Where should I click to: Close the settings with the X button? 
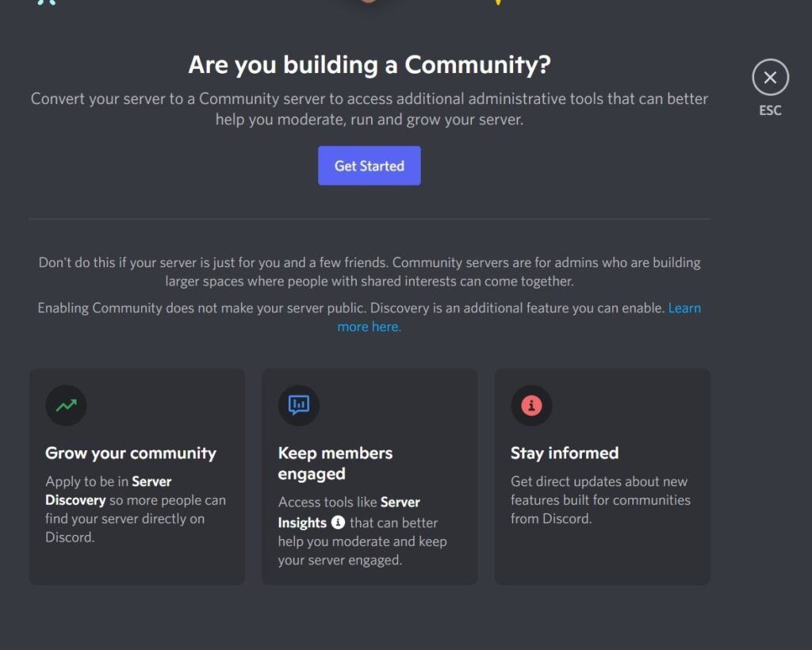(x=770, y=77)
